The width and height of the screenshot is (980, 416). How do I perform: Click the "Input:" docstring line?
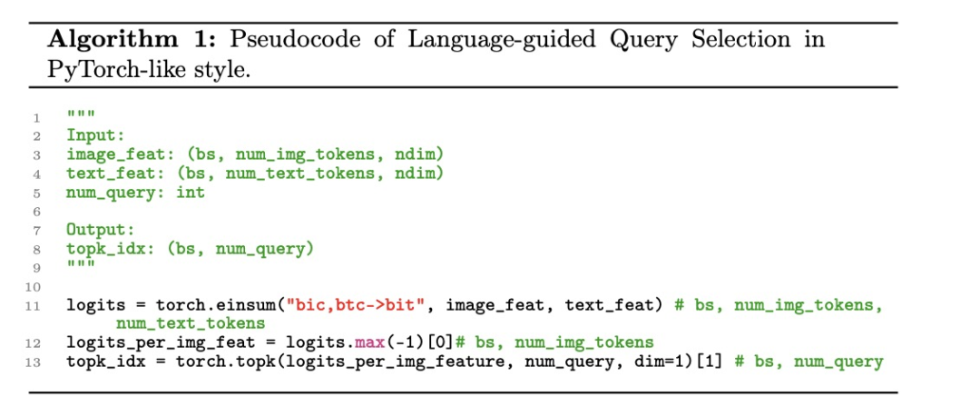pyautogui.click(x=95, y=135)
